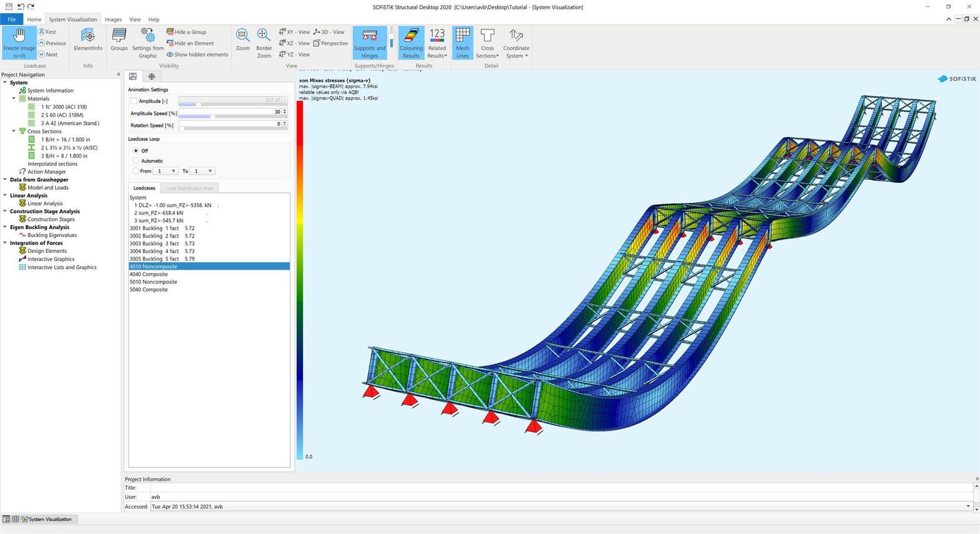
Task: Open the Help ribbon tab
Action: click(153, 19)
